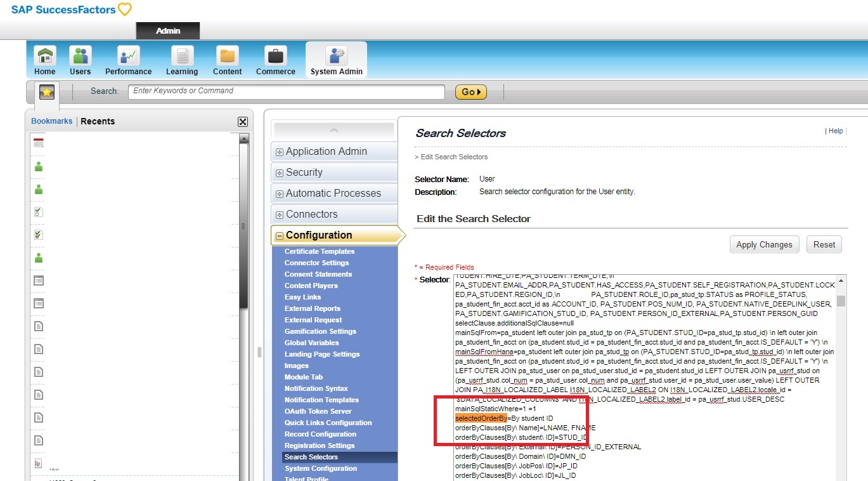Screen dimensions: 868x481
Task: Switch to the Admin tab
Action: (168, 30)
